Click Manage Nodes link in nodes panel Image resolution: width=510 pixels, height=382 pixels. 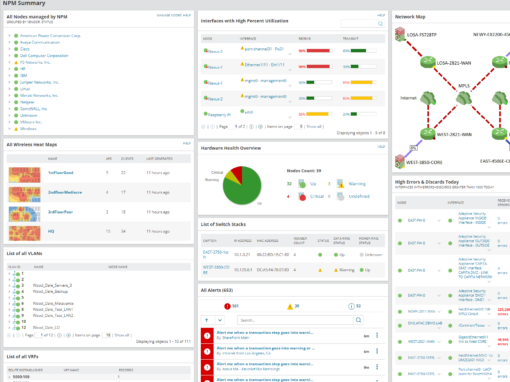(x=169, y=15)
